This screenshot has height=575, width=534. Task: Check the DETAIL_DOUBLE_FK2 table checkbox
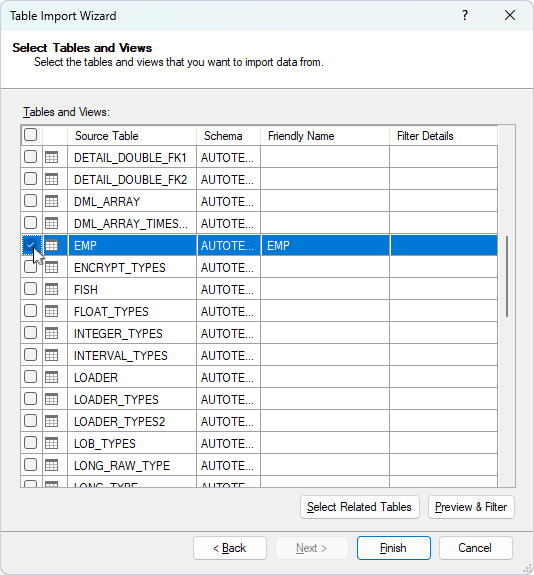[30, 179]
